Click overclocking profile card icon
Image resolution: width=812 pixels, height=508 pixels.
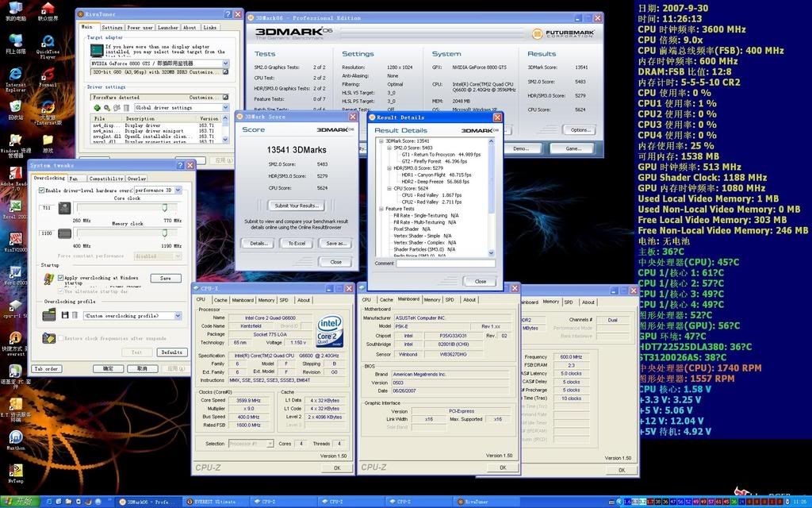pos(48,314)
